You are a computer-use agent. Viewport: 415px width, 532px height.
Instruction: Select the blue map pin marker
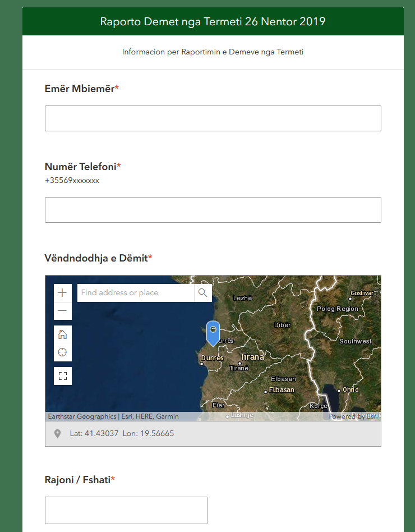pyautogui.click(x=213, y=332)
